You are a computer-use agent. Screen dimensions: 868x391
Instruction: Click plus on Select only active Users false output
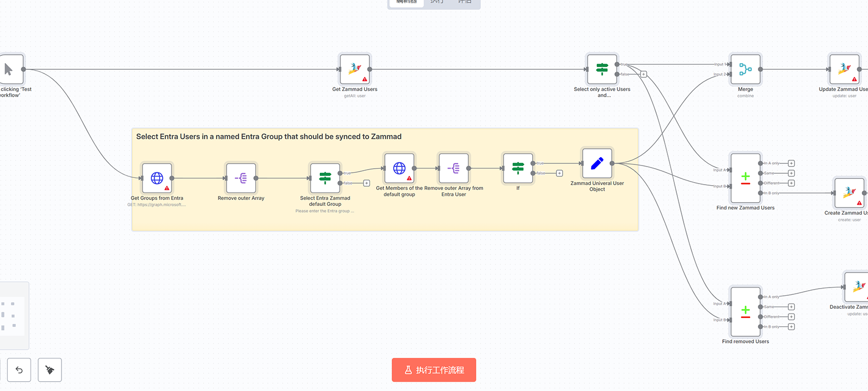tap(643, 74)
